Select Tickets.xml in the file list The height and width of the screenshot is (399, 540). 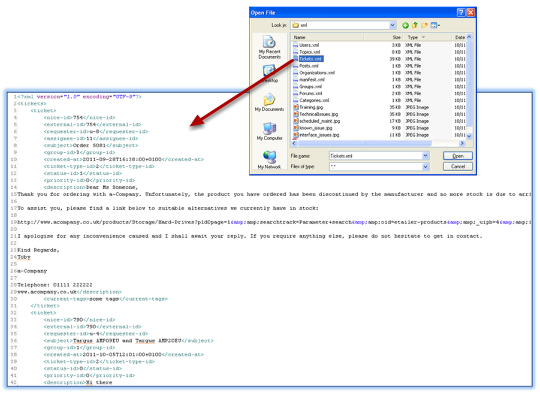(x=310, y=59)
